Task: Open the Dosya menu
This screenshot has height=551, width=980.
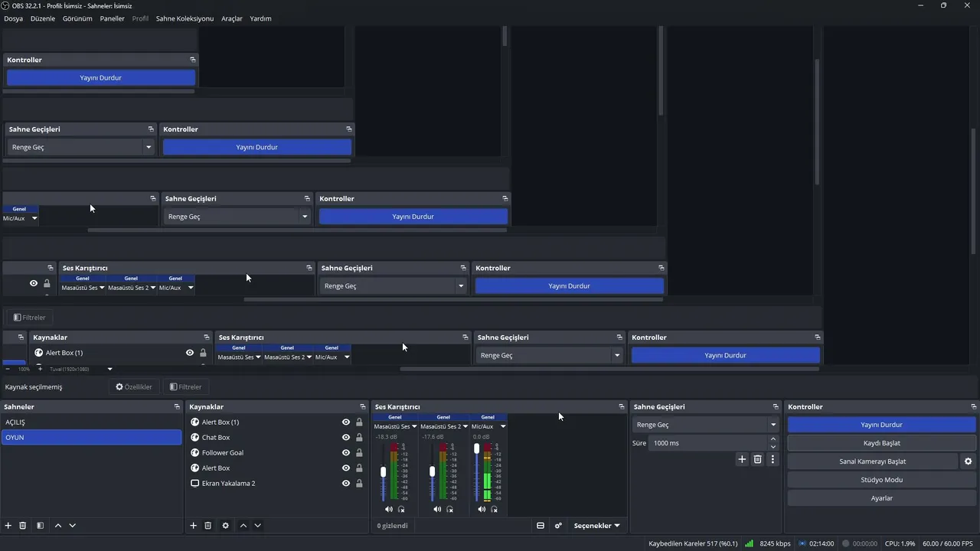Action: coord(14,18)
